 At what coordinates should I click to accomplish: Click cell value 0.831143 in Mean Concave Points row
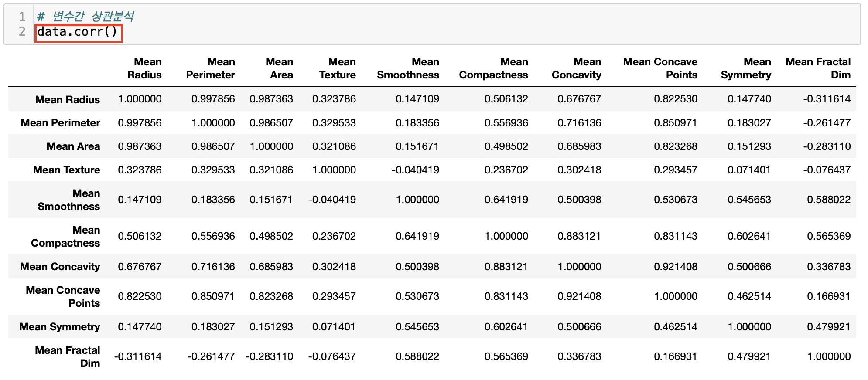pos(506,296)
